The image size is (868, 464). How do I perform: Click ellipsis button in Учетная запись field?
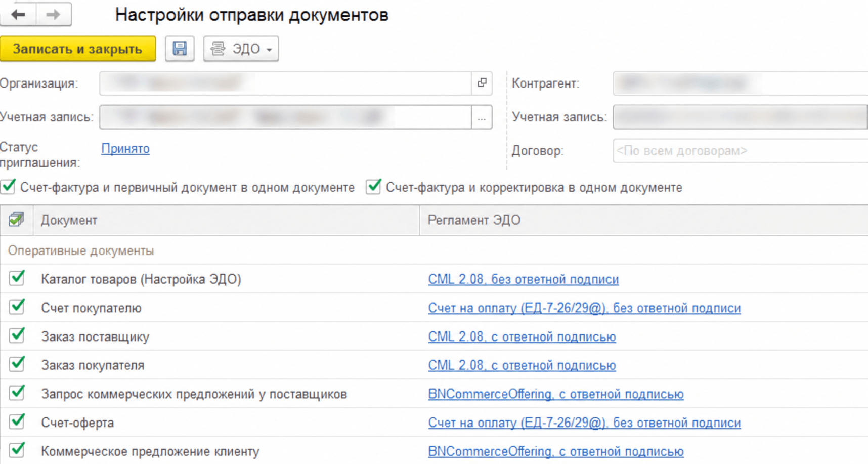point(482,117)
